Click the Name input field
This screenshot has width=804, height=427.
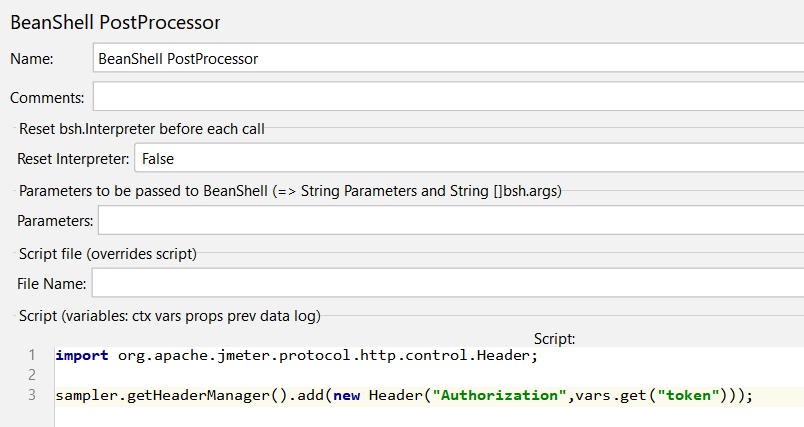(x=447, y=59)
